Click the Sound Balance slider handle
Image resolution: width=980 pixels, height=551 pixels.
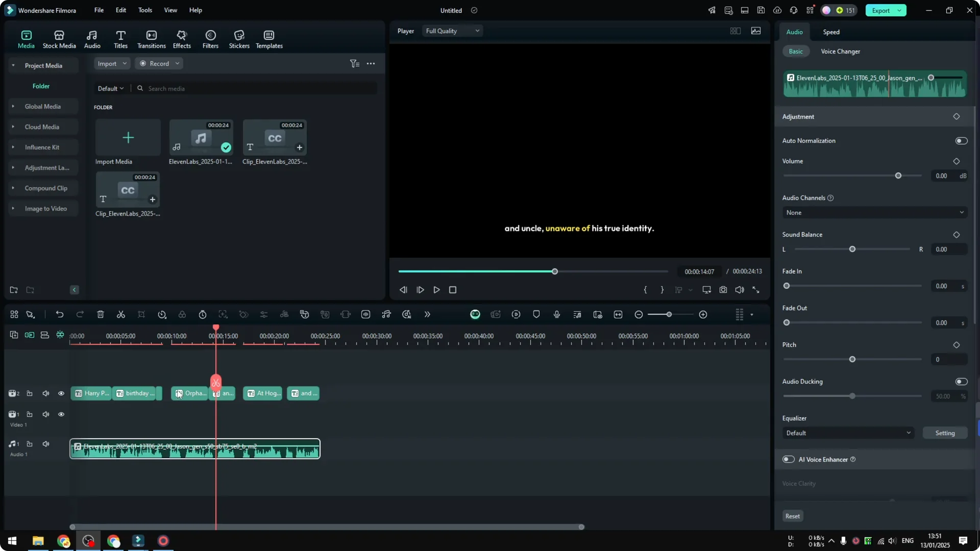click(852, 249)
